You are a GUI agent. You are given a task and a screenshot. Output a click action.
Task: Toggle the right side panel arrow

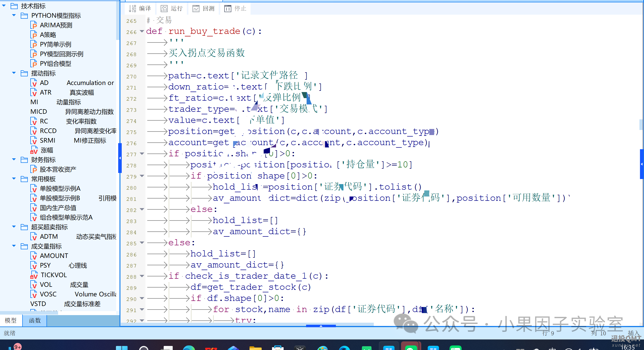coord(642,164)
